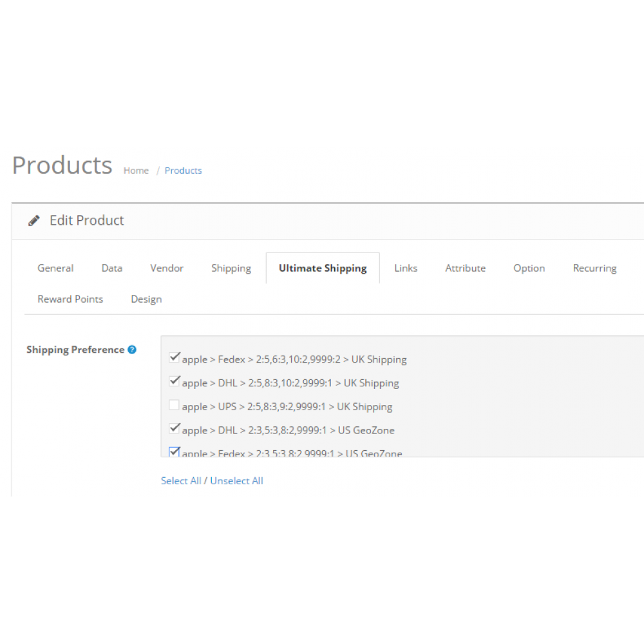Click the Edit Product pencil icon

click(33, 220)
